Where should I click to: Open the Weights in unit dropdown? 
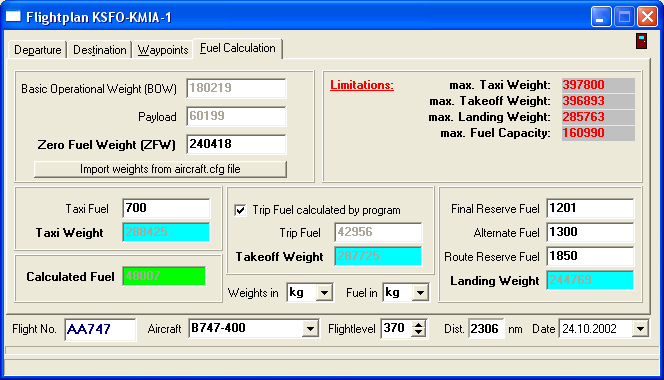[324, 292]
